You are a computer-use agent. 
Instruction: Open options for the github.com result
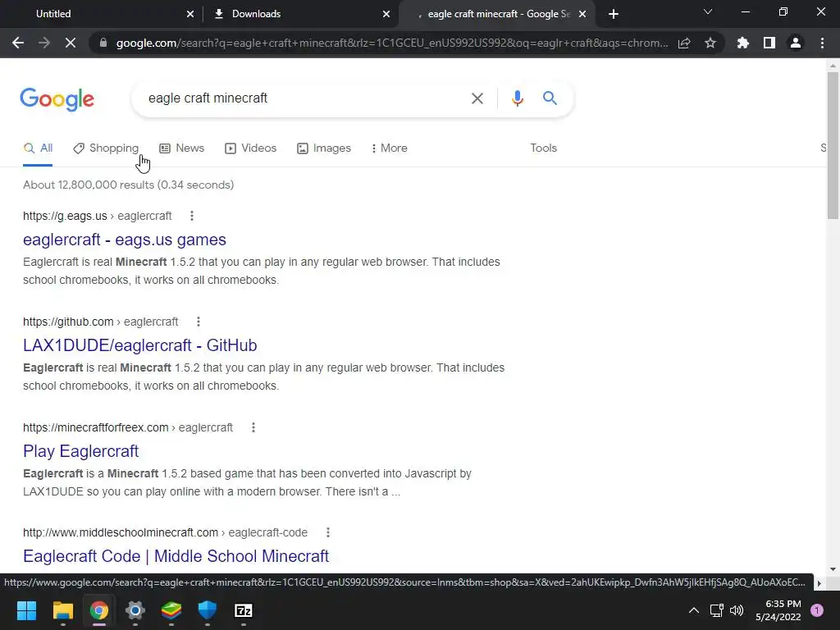tap(199, 322)
